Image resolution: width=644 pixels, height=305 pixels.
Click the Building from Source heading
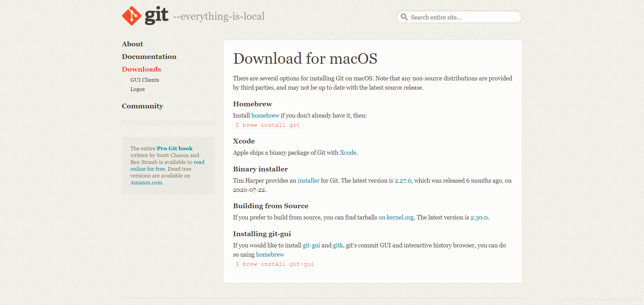(271, 206)
